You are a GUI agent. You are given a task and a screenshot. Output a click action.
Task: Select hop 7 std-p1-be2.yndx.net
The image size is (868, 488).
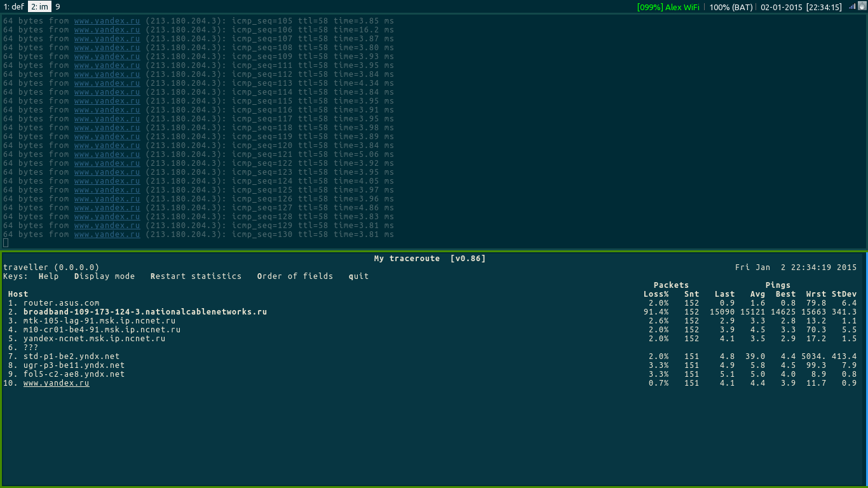(x=71, y=356)
